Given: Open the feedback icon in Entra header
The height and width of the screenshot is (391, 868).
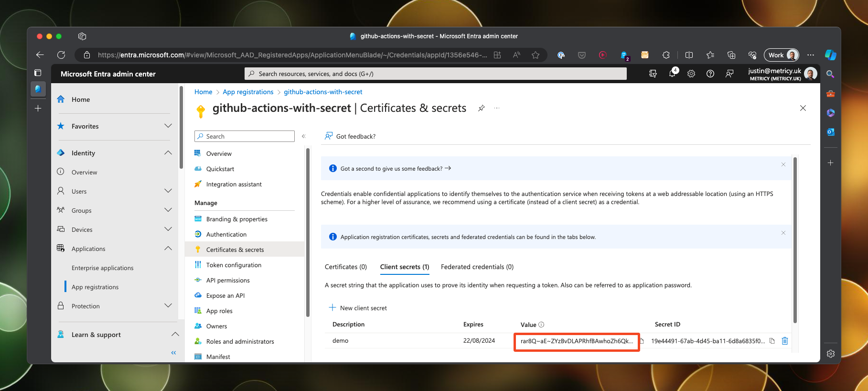Looking at the screenshot, I should (x=729, y=74).
